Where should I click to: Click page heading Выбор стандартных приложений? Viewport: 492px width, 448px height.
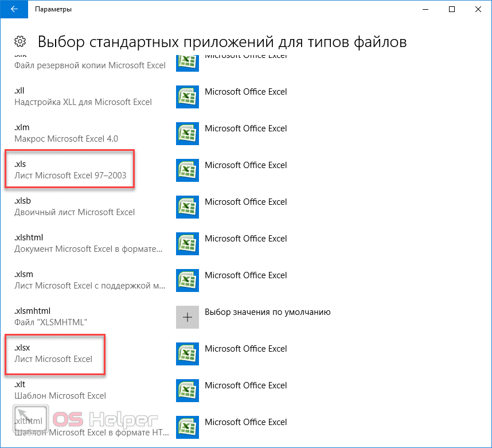(222, 42)
